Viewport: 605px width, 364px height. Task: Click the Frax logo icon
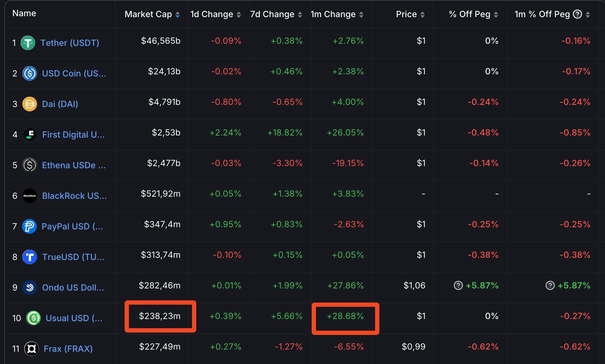coord(32,349)
